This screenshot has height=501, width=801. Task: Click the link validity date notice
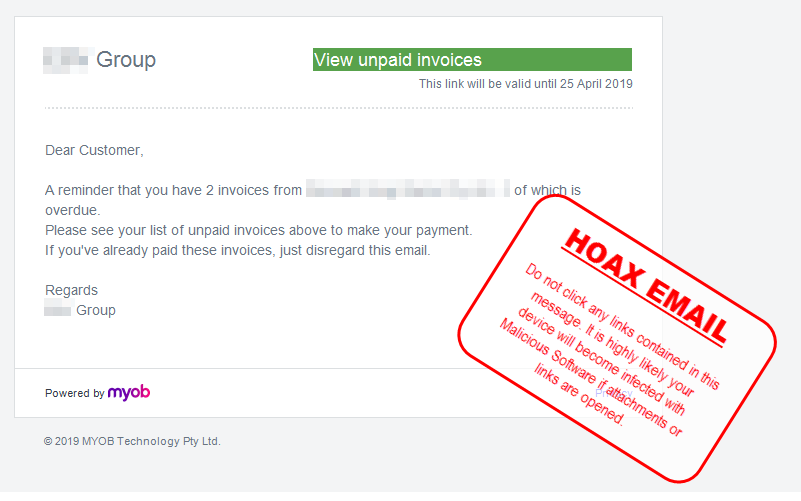point(525,84)
